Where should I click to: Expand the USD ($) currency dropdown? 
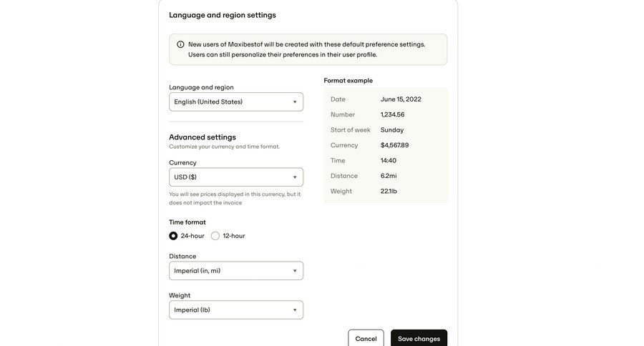click(236, 177)
